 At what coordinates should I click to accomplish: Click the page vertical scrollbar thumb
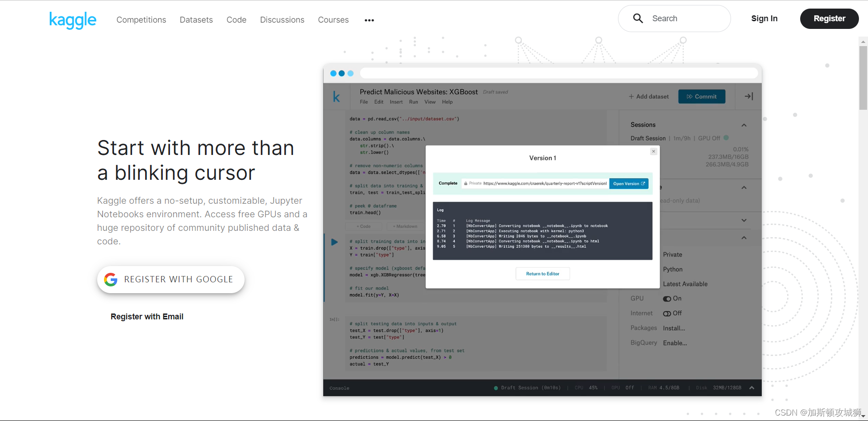(863, 78)
